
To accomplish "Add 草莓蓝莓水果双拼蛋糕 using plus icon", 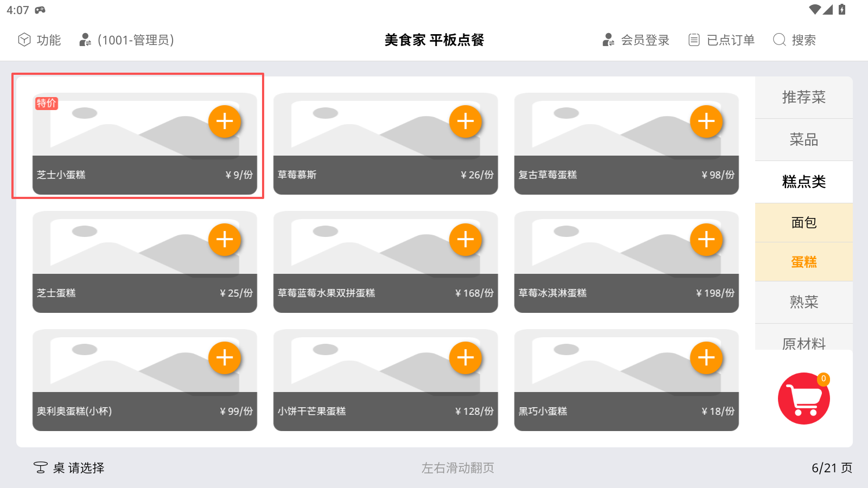I will pyautogui.click(x=465, y=239).
